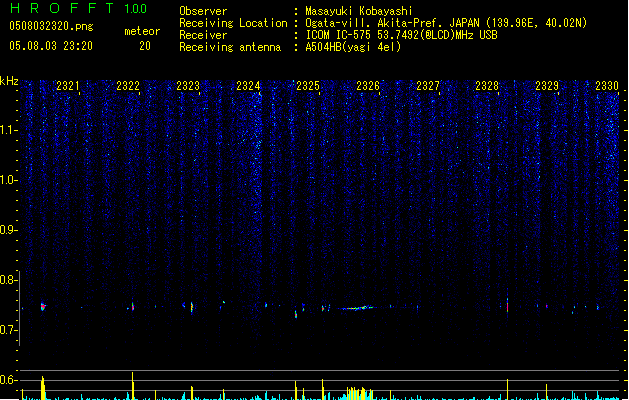Click the 0.6 kHz axis label
This screenshot has width=629, height=400.
tap(9, 380)
